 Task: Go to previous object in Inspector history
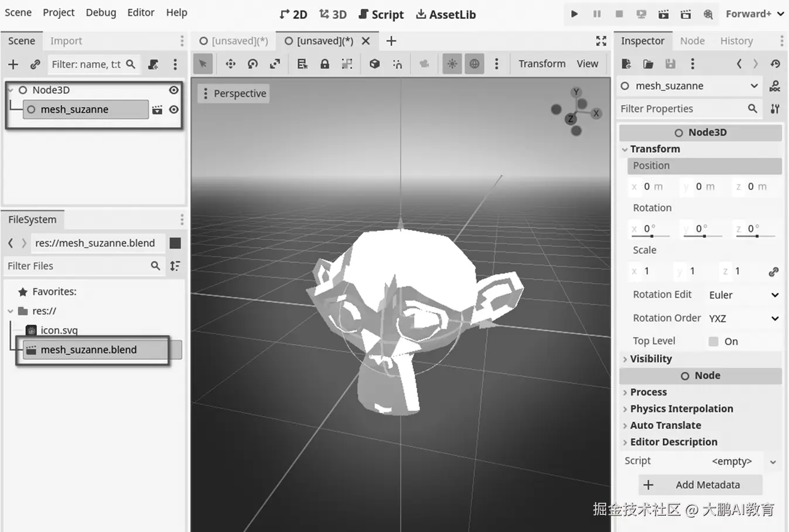click(x=739, y=63)
